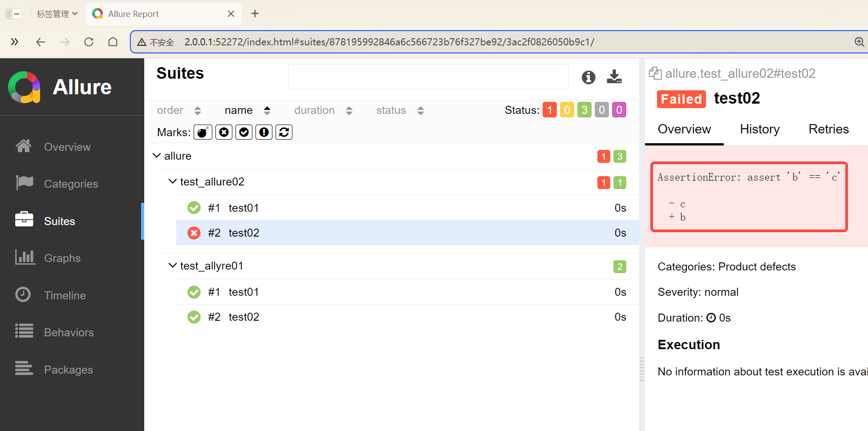
Task: Click the AssertionError message box
Action: [749, 197]
